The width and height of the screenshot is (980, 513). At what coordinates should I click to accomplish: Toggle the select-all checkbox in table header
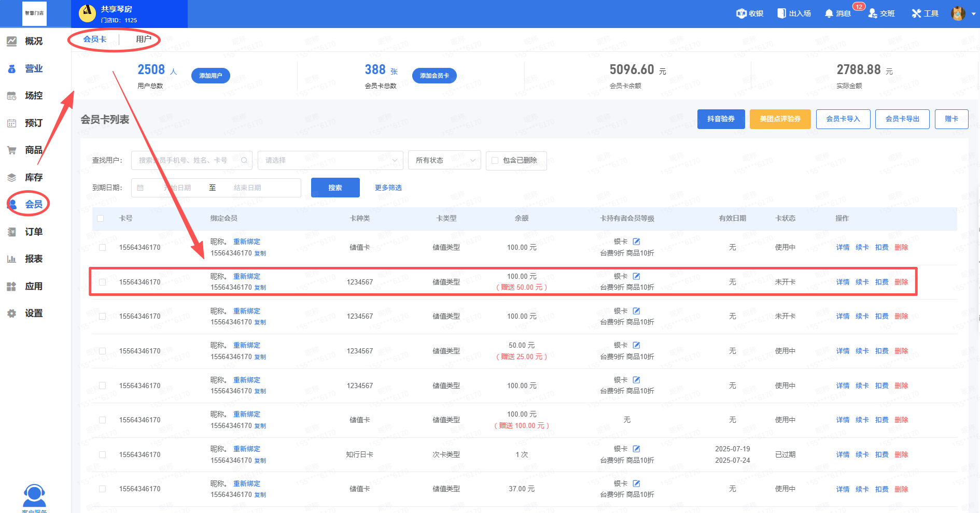click(x=101, y=219)
